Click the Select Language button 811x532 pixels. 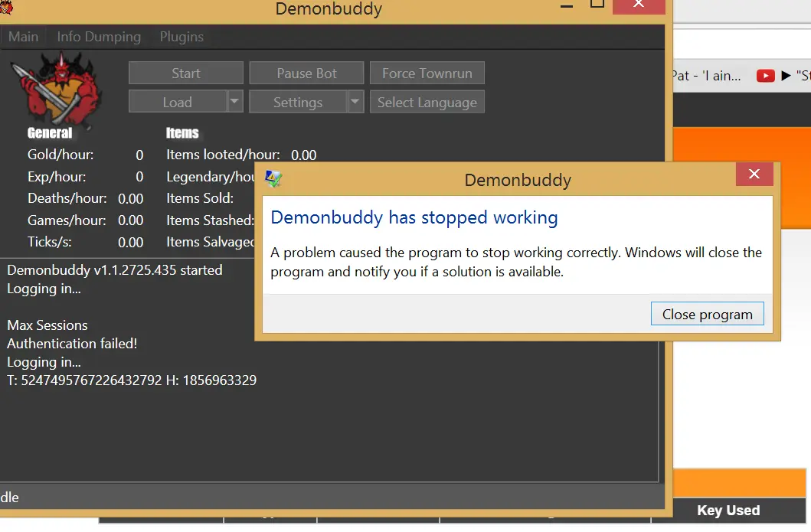coord(427,102)
